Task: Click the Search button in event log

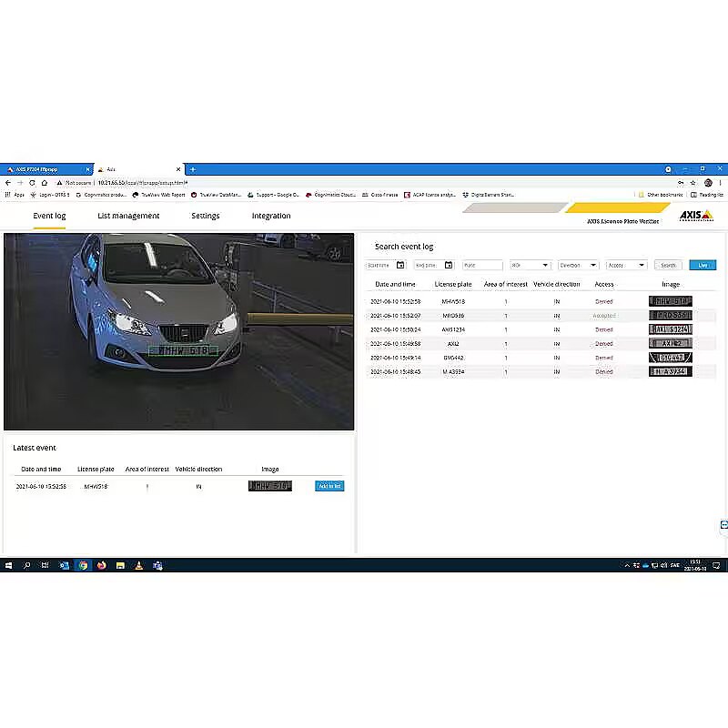Action: click(x=668, y=265)
